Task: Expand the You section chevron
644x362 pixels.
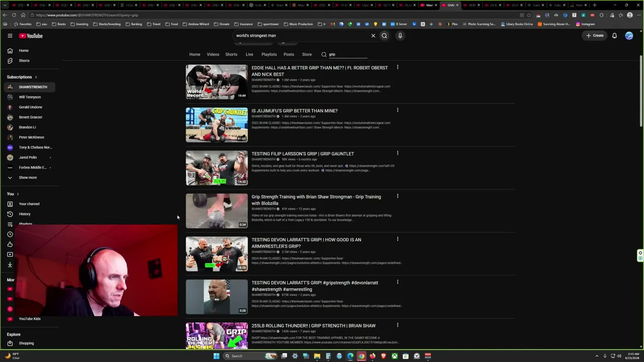Action: (x=18, y=194)
